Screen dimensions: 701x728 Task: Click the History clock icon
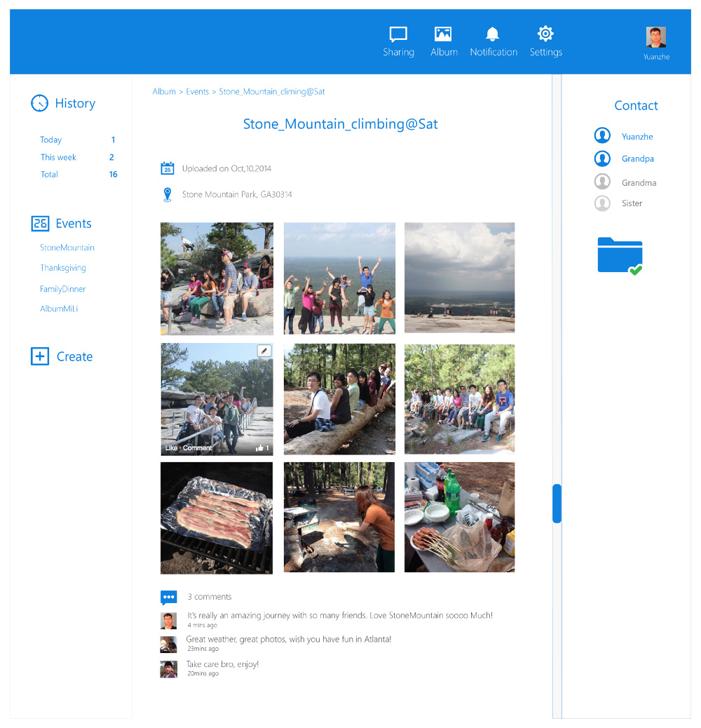point(39,103)
